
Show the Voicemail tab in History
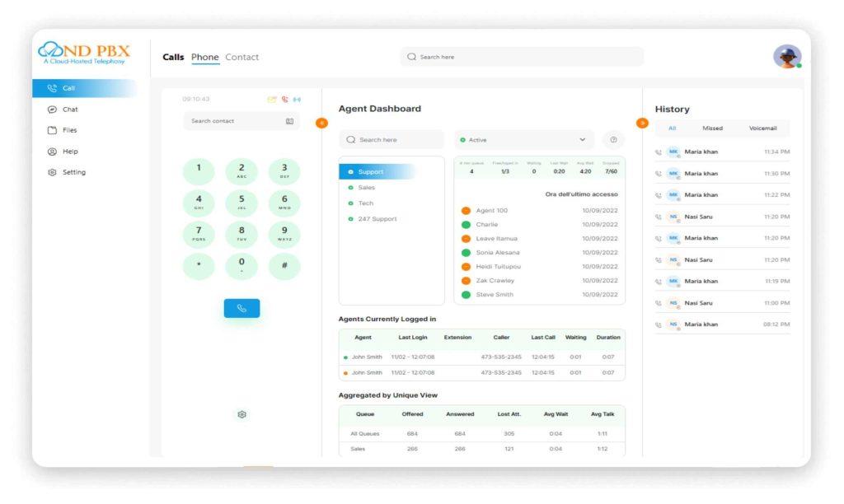[762, 128]
